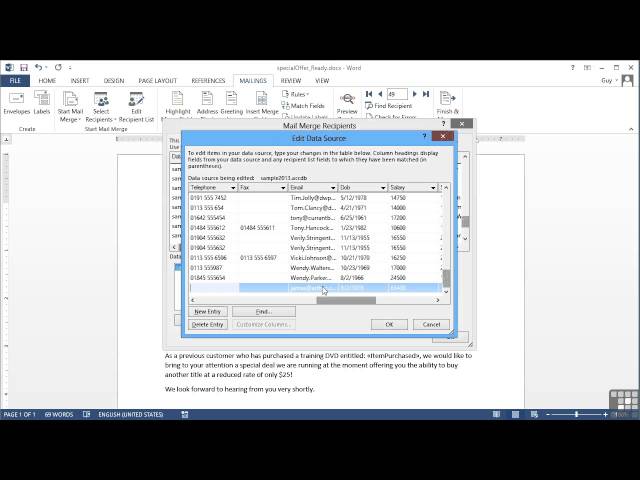Click ENGLISH (UNITED STATES) language indicator
This screenshot has height=480, width=640.
pos(131,415)
